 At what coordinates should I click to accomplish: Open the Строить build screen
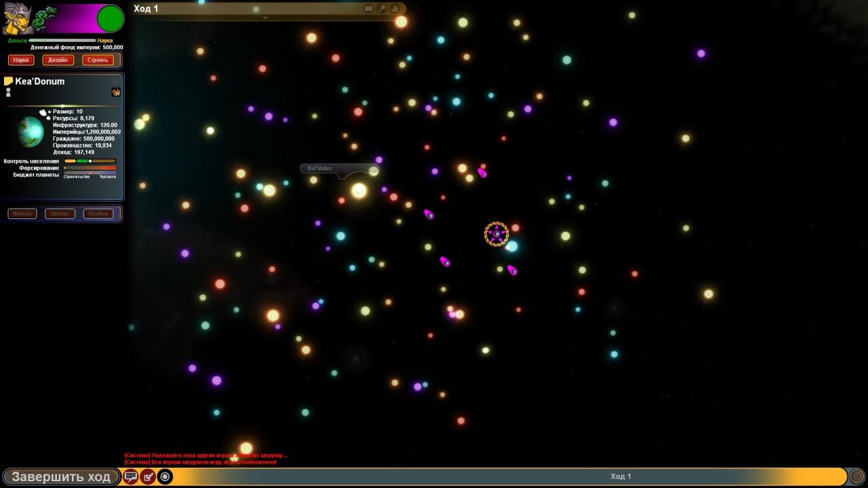[x=98, y=60]
